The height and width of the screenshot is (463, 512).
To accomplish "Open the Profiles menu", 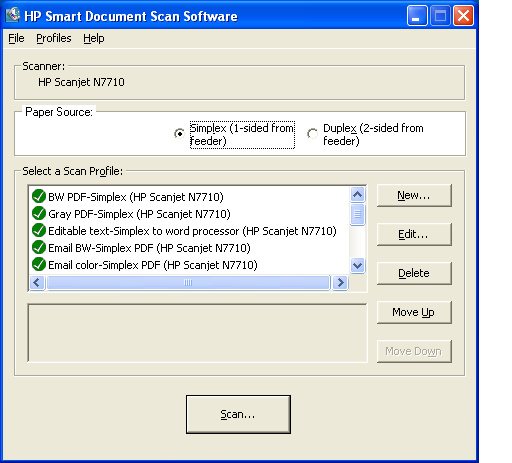I will pos(54,38).
